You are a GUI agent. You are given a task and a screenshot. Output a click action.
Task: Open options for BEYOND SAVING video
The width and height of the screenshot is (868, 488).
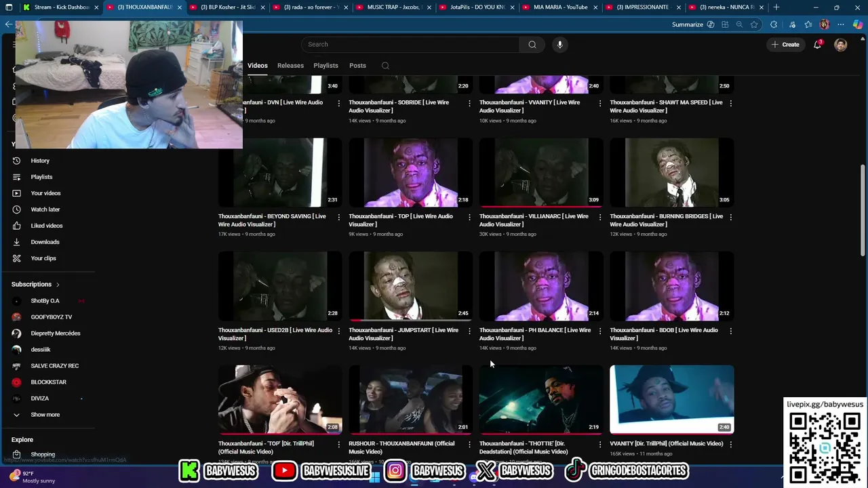tap(339, 217)
